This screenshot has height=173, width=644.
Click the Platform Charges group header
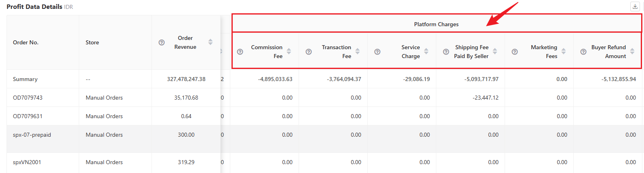click(436, 24)
